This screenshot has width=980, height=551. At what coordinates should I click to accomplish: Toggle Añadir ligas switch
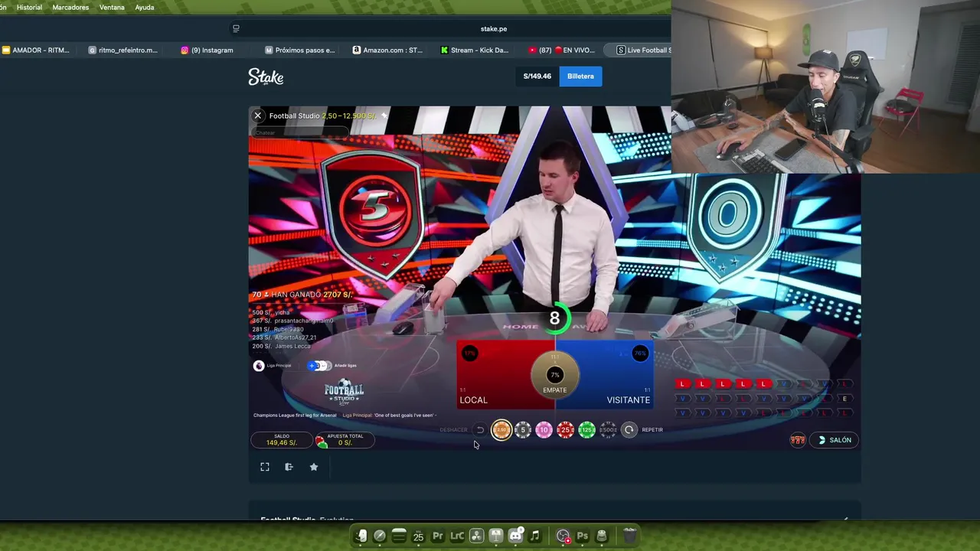tap(319, 366)
